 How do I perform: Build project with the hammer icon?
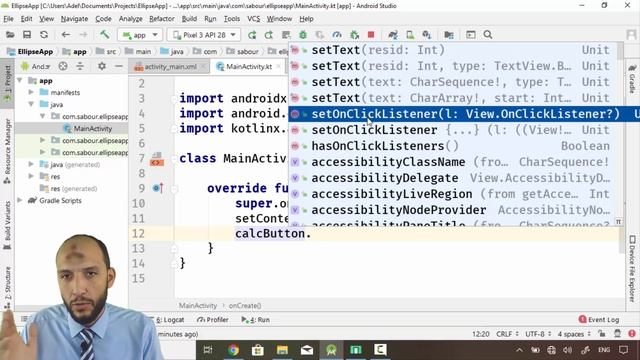pyautogui.click(x=104, y=35)
